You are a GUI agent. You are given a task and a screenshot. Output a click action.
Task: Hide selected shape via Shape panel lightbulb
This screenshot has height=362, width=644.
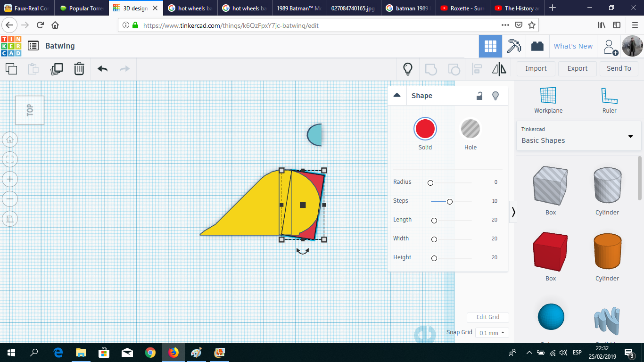pos(495,96)
